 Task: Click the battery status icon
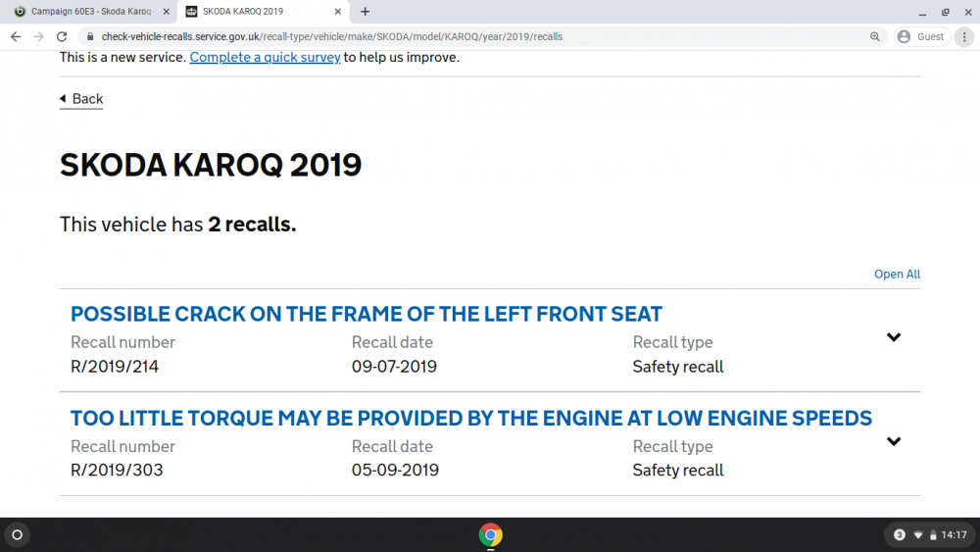(933, 534)
